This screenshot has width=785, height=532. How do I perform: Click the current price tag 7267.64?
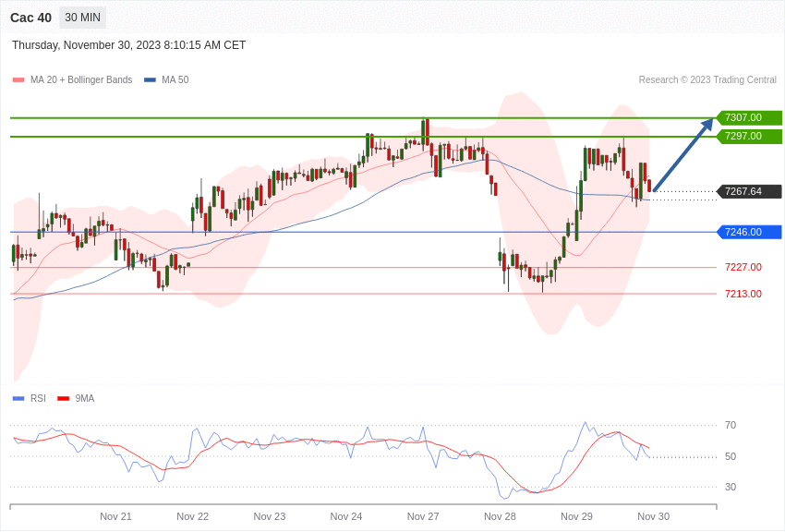(750, 192)
